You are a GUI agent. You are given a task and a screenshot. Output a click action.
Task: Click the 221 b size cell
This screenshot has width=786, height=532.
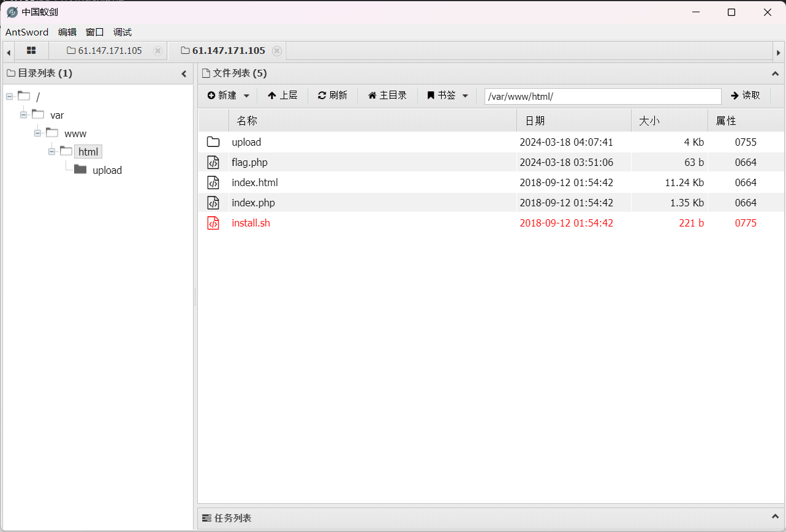click(692, 223)
